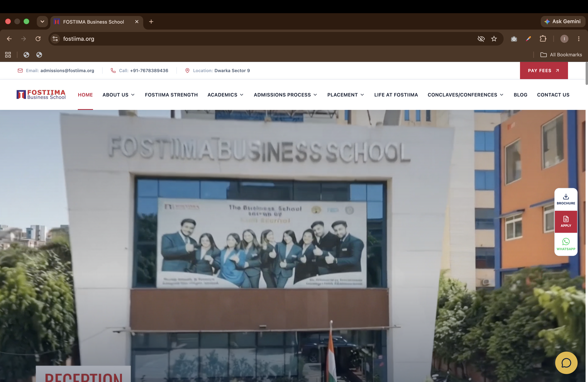Open the BLOG page

click(521, 95)
